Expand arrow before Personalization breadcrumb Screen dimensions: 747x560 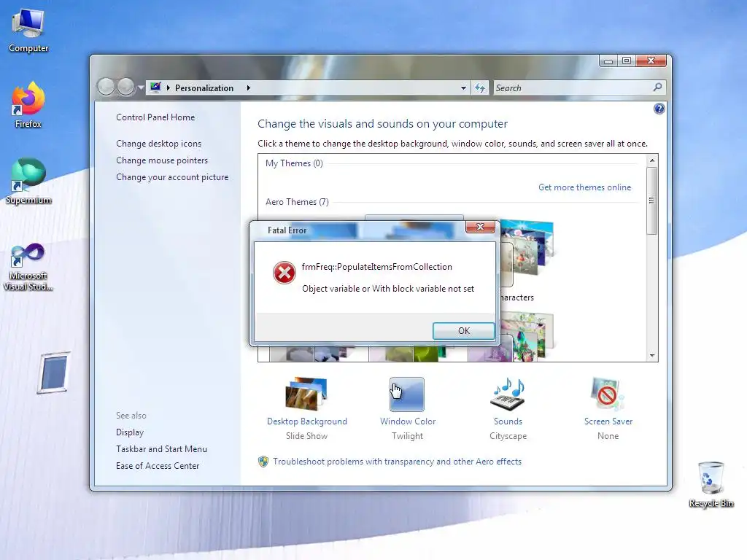pos(169,87)
